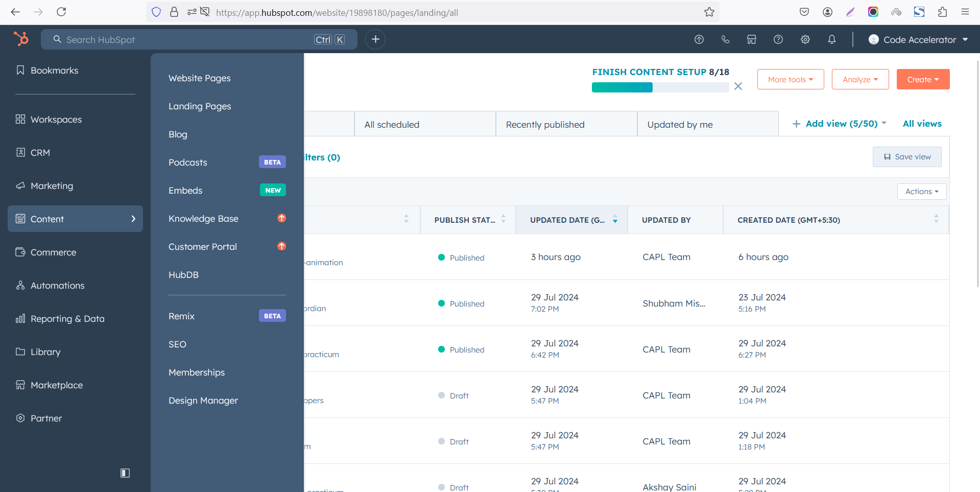Open the settings gear icon
This screenshot has height=492, width=980.
[x=805, y=39]
